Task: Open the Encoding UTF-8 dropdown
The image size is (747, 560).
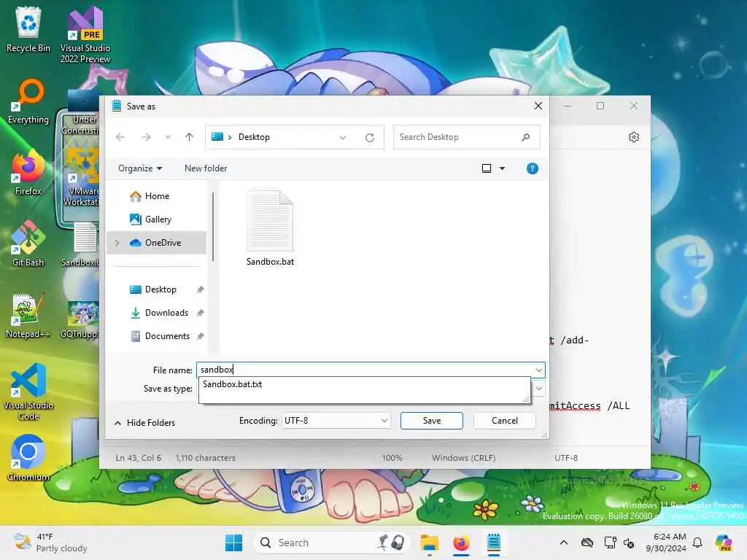Action: tap(336, 421)
